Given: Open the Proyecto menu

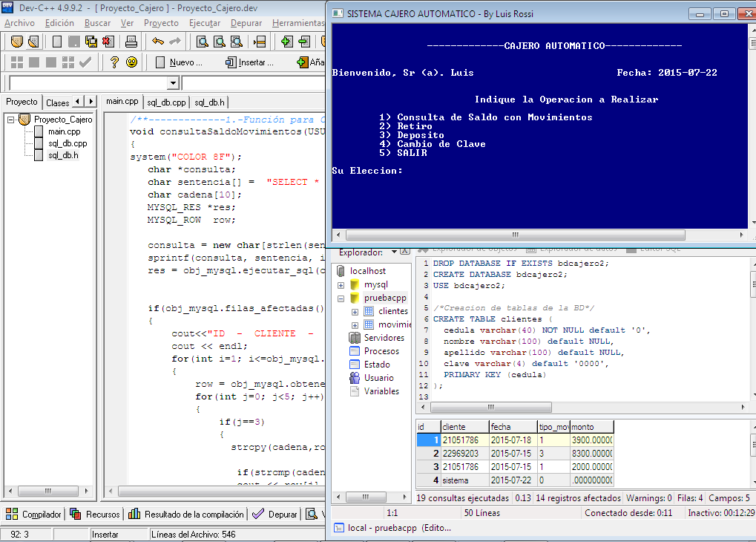Looking at the screenshot, I should [x=161, y=23].
